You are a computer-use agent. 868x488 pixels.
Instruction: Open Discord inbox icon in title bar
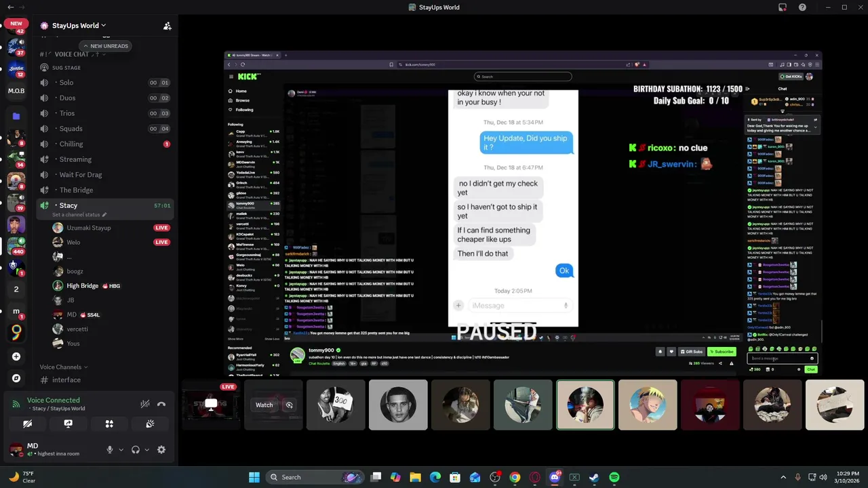tap(783, 7)
